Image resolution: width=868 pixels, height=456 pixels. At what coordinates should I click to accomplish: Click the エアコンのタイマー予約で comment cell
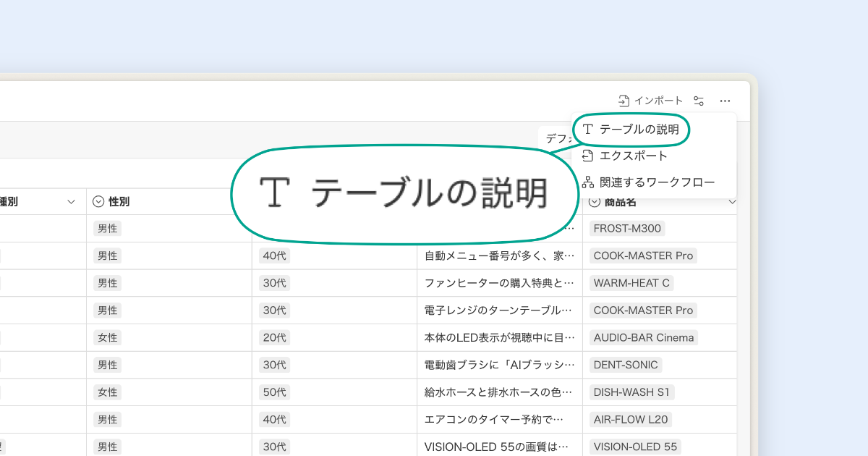point(500,419)
